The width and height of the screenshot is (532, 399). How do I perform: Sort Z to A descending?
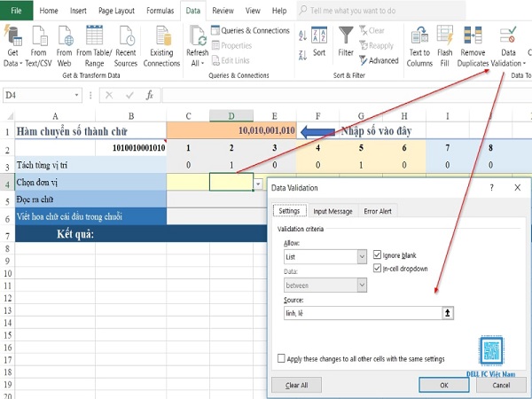pos(302,55)
